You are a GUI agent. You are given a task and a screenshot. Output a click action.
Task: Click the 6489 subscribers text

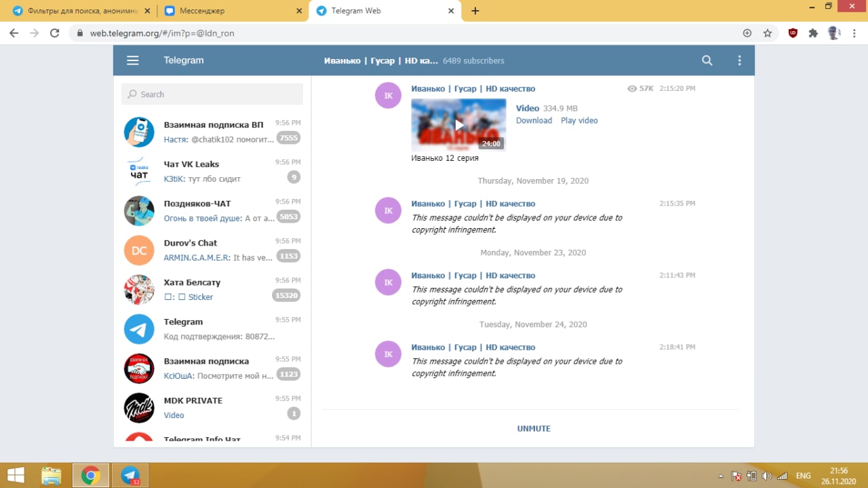pos(473,60)
